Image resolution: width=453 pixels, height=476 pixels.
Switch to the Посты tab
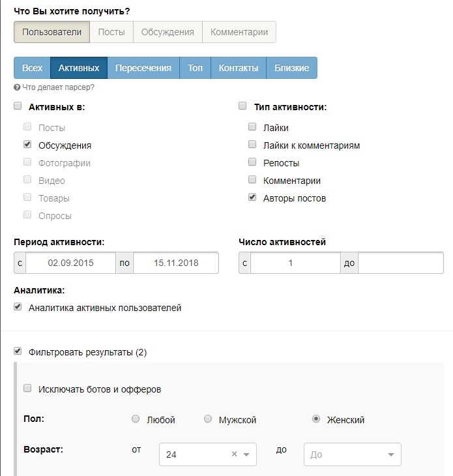(x=111, y=32)
